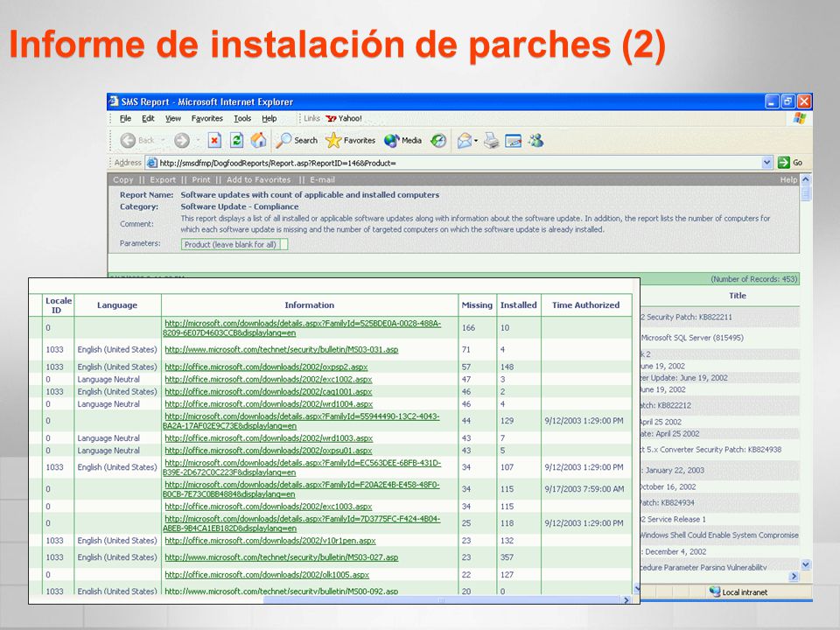Click the Installed value 357
The height and width of the screenshot is (630, 840).
[507, 557]
